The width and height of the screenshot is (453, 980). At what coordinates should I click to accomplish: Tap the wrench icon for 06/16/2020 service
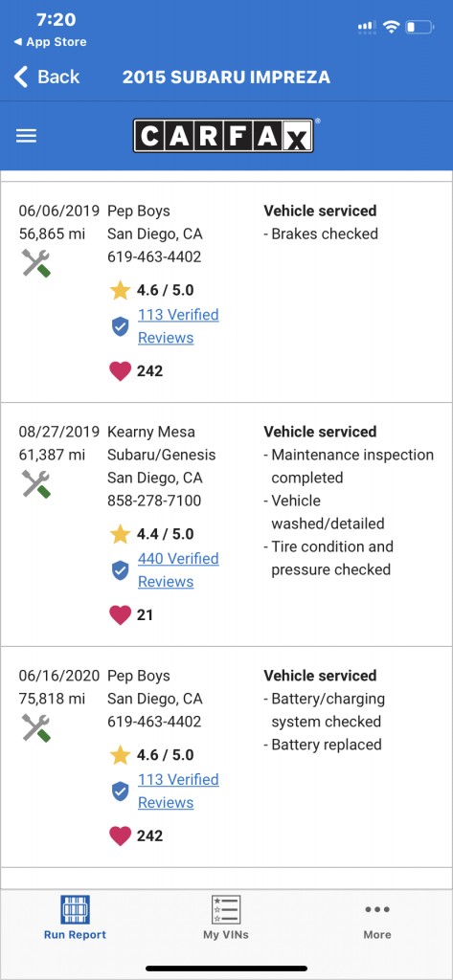click(x=36, y=727)
